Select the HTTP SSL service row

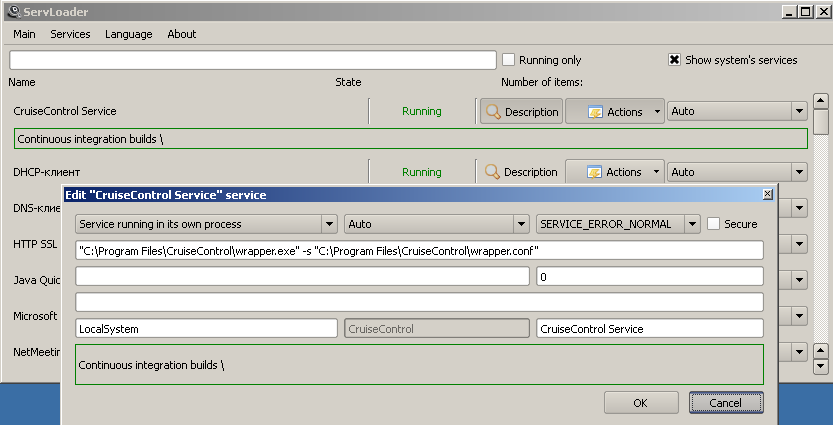tap(35, 244)
